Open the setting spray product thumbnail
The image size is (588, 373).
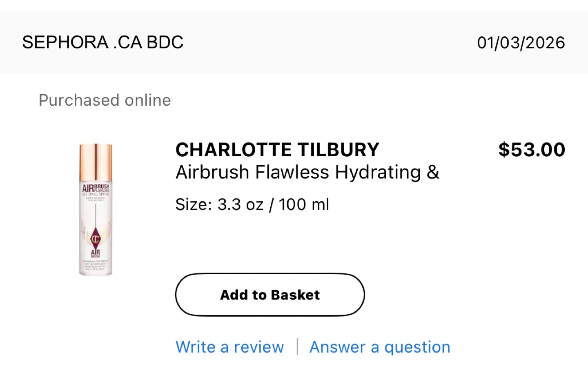(x=96, y=209)
